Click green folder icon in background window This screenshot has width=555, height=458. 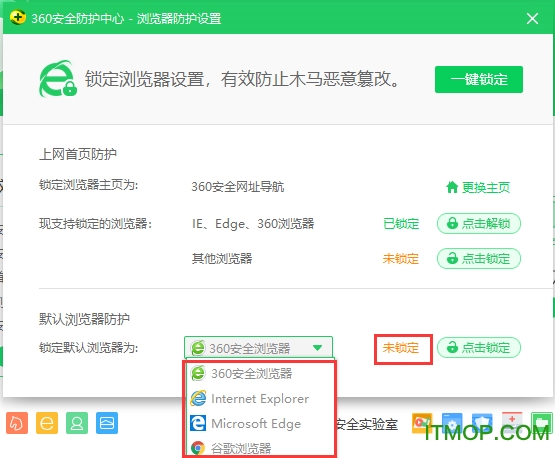pos(542,423)
